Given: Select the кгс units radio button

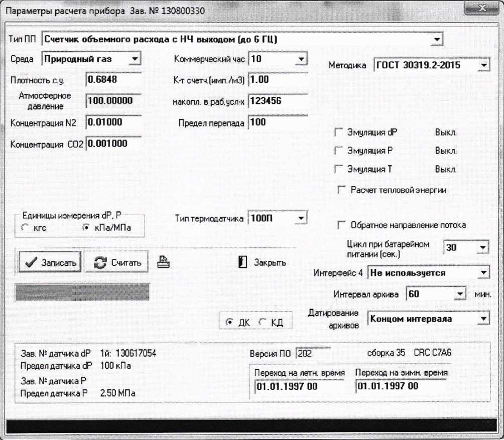Looking at the screenshot, I should click(x=25, y=228).
